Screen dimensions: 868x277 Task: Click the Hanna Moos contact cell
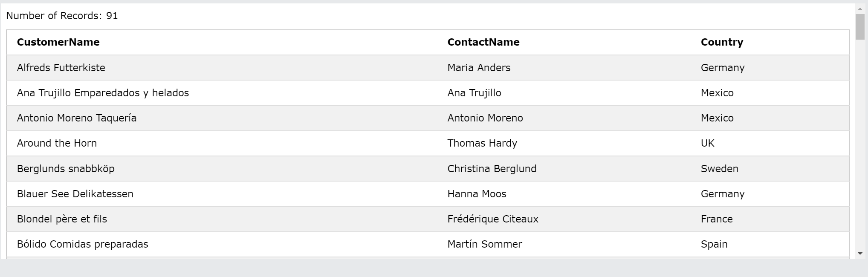477,194
